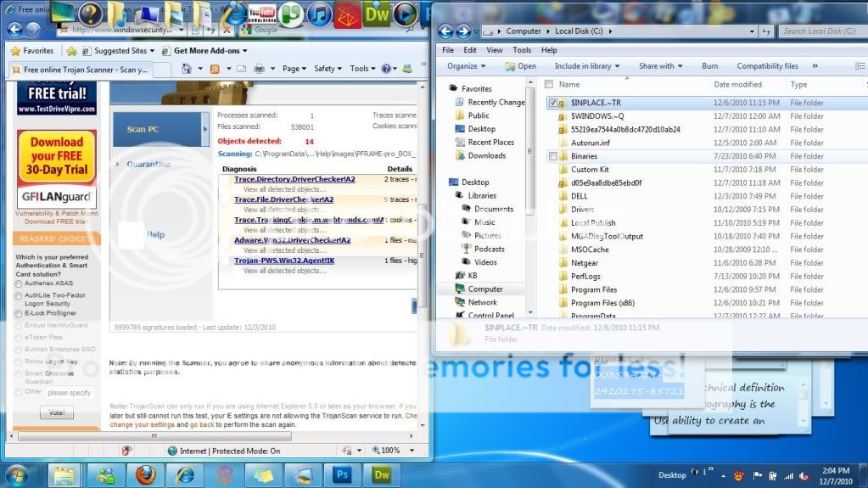
Task: Open Trojan-PWS.Win32.Agent!IK detection link
Action: pyautogui.click(x=284, y=261)
